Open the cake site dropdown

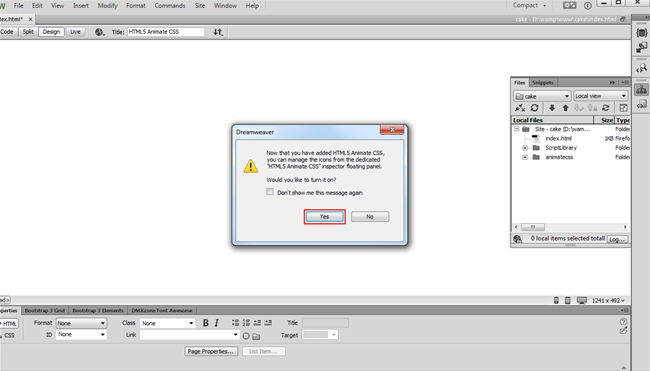(542, 96)
